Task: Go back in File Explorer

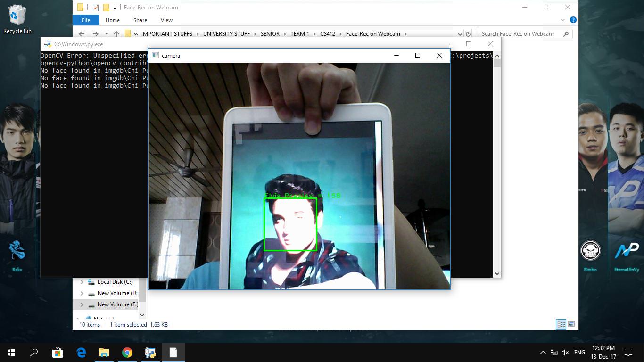Action: [82, 34]
